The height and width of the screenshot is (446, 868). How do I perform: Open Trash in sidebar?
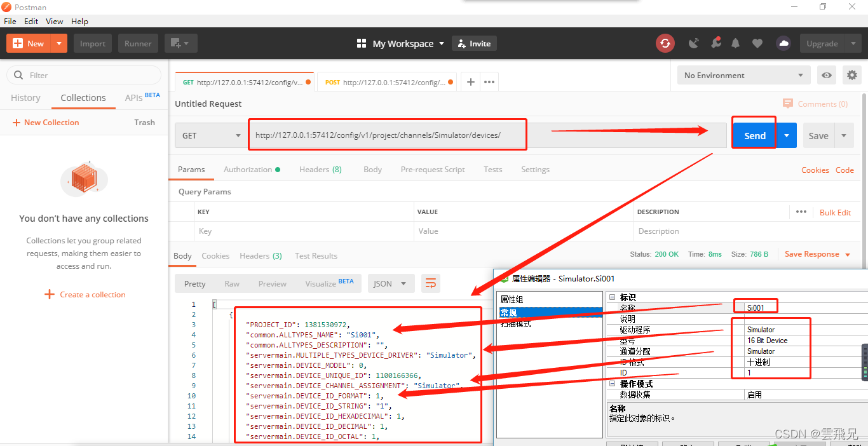point(145,122)
